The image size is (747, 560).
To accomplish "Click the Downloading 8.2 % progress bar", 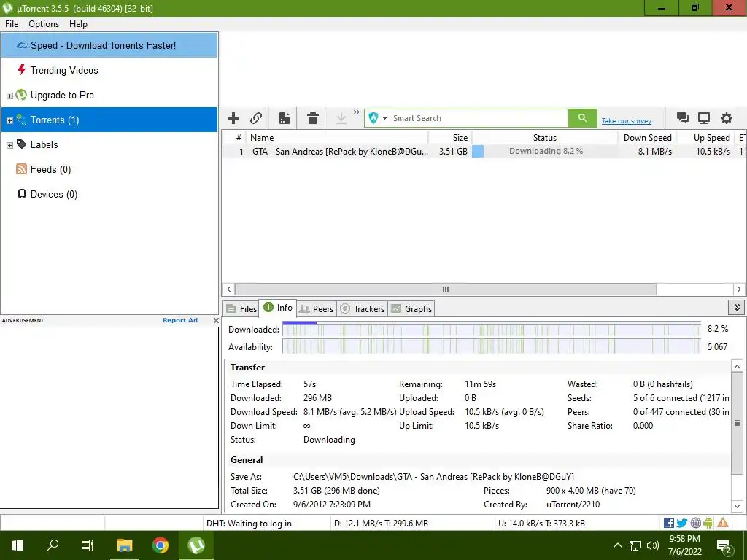I will [x=544, y=152].
